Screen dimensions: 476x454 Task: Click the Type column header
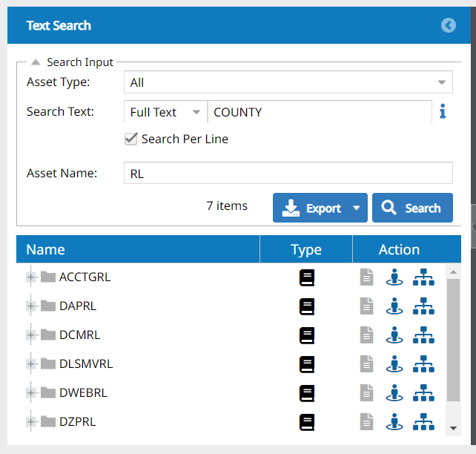pos(306,249)
